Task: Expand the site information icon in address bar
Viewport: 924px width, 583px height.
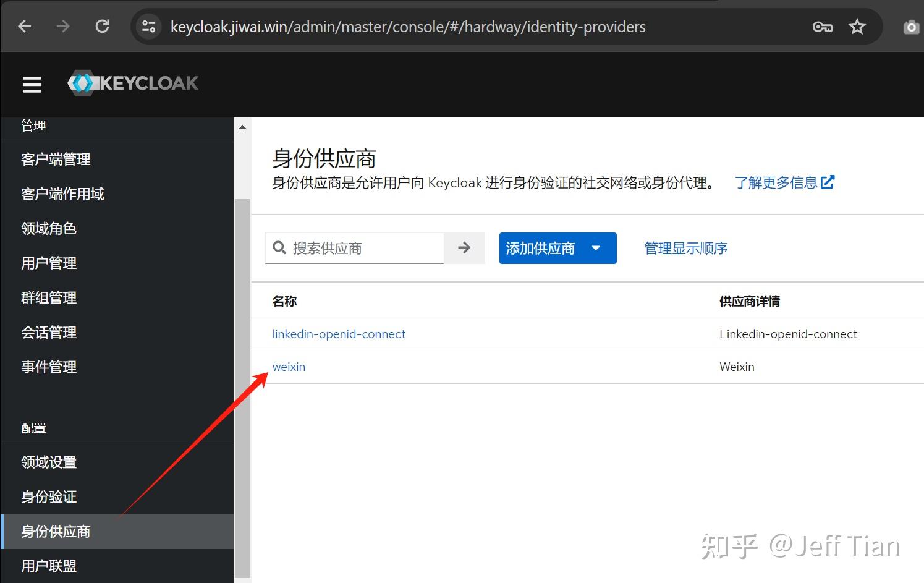Action: pyautogui.click(x=148, y=26)
